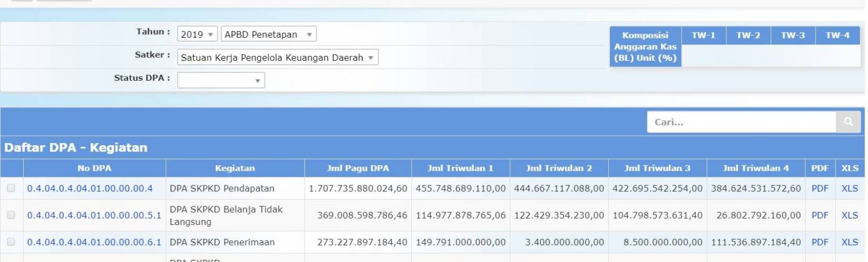The width and height of the screenshot is (868, 262).
Task: Click the search magnifier icon button
Action: (848, 122)
